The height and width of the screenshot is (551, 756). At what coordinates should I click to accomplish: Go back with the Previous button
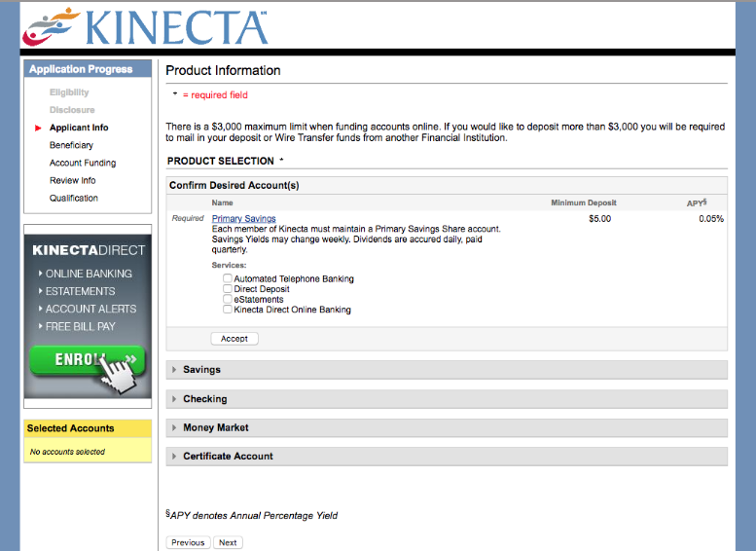pyautogui.click(x=188, y=542)
